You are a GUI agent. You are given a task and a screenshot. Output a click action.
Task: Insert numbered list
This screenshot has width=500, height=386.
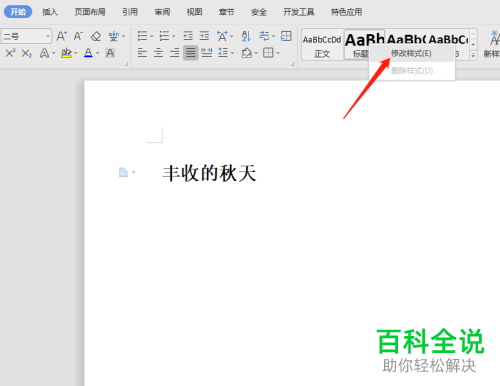pyautogui.click(x=164, y=36)
